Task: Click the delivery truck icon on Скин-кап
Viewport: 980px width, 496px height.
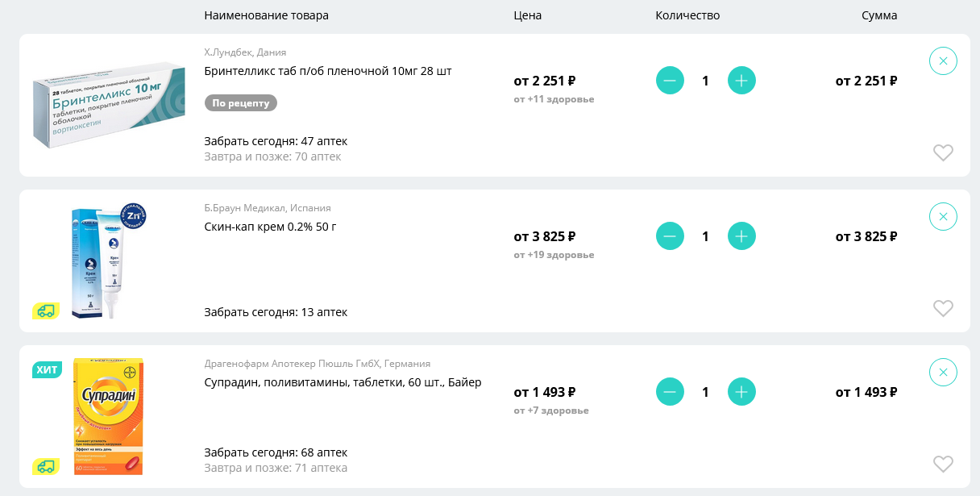Action: coord(46,311)
